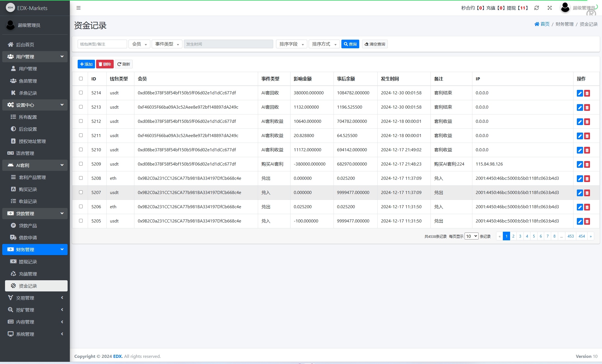Change the per-page records dropdown showing 10
602x364 pixels.
[471, 236]
